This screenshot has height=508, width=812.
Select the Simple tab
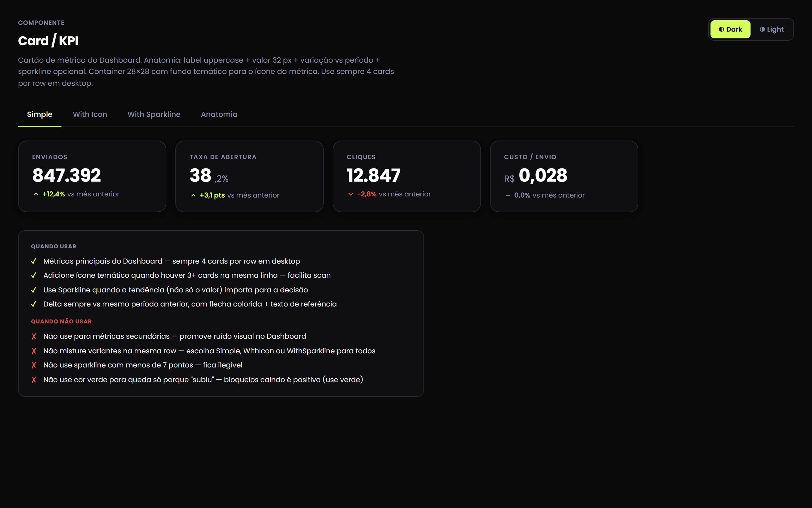39,114
